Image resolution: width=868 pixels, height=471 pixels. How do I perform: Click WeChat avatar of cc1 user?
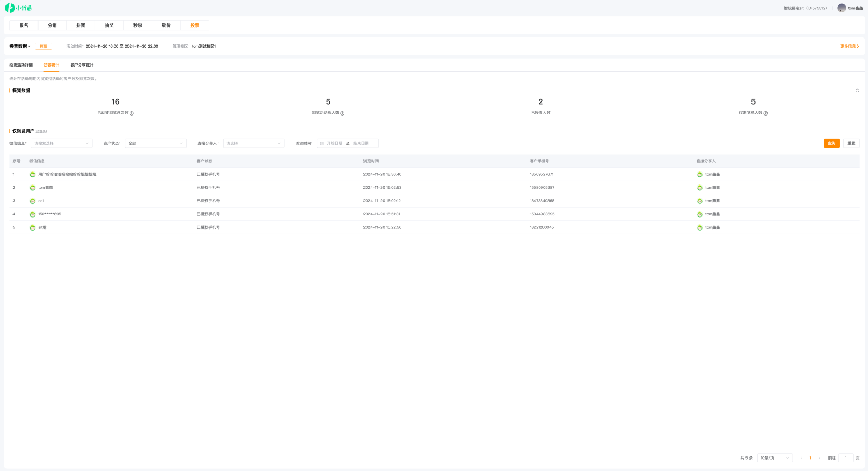(x=33, y=201)
